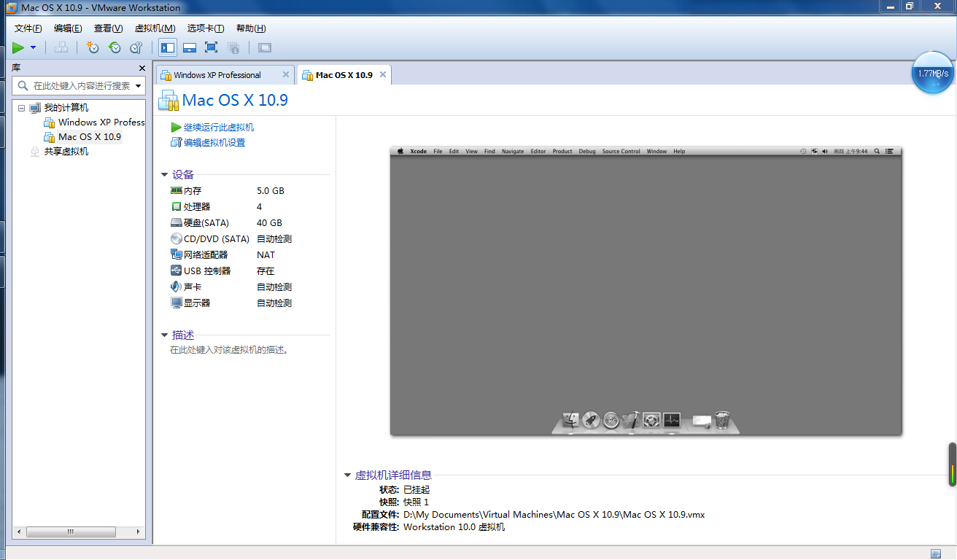Click the description text field placeholder
This screenshot has width=957, height=560.
[x=230, y=350]
